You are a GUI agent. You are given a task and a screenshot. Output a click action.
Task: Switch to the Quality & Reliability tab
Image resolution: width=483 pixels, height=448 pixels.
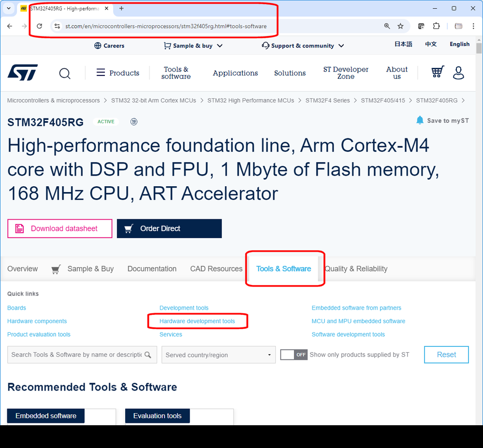pos(356,269)
